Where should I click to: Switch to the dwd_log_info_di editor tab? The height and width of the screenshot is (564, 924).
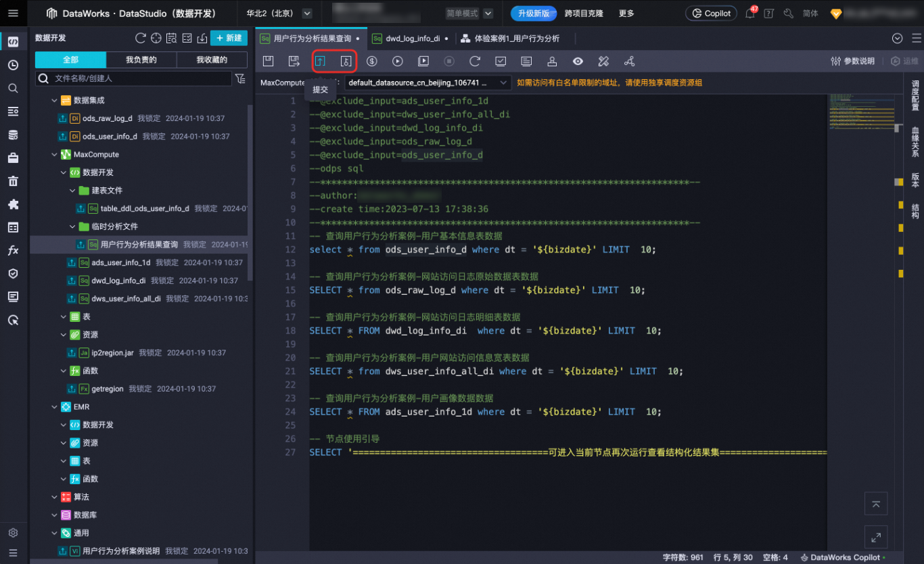pyautogui.click(x=413, y=39)
